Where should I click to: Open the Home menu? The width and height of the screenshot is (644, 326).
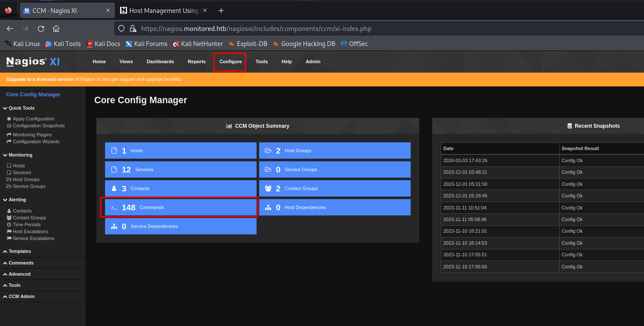pyautogui.click(x=99, y=62)
